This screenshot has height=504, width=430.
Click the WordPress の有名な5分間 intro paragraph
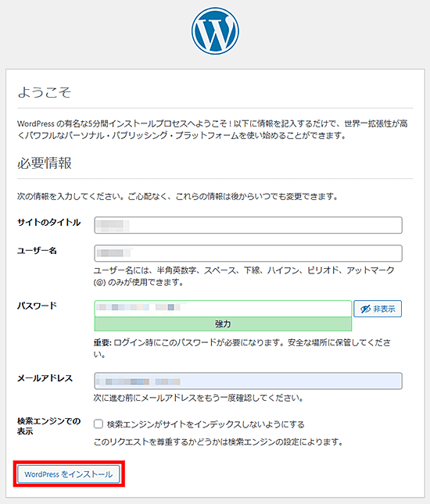213,130
